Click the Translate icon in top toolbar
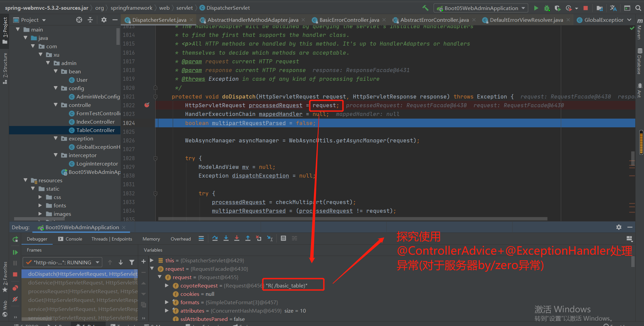The width and height of the screenshot is (644, 326). point(613,8)
